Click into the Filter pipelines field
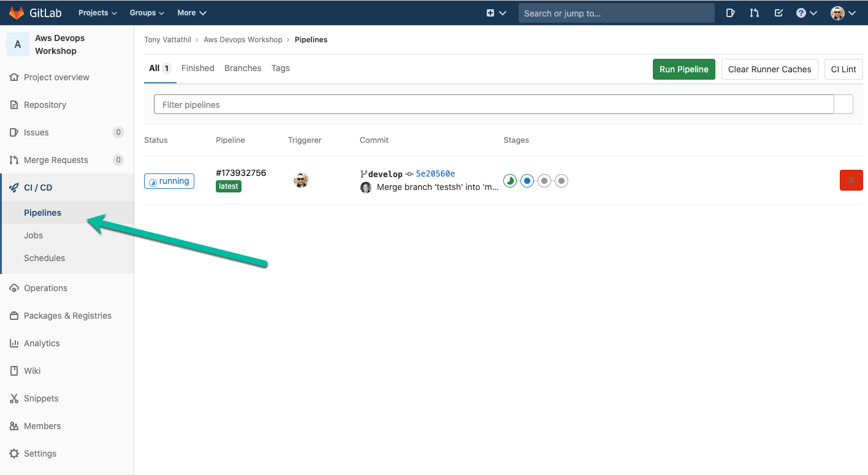868x475 pixels. point(494,105)
